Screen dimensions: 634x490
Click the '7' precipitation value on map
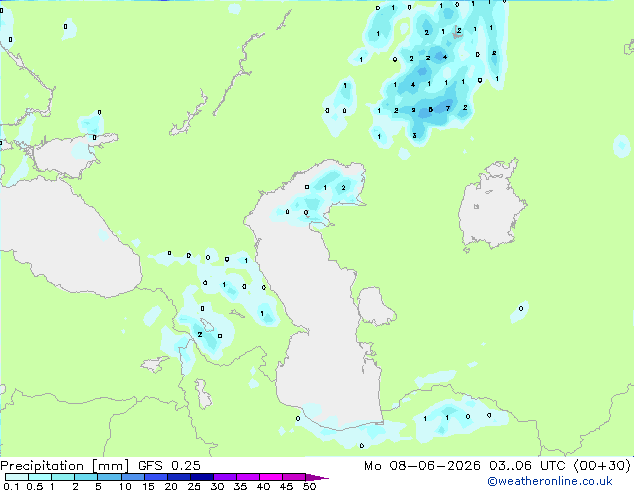pos(448,108)
